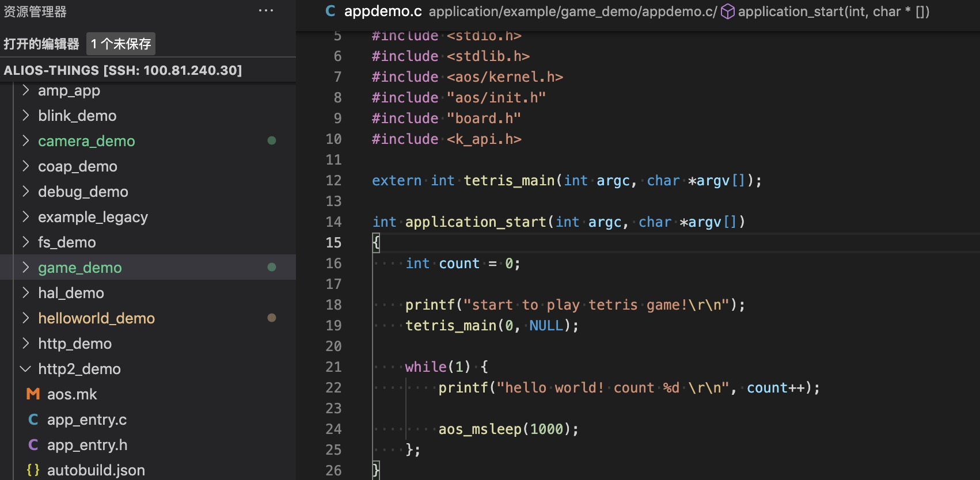Click the C icon beside app_entry.h

click(x=33, y=445)
